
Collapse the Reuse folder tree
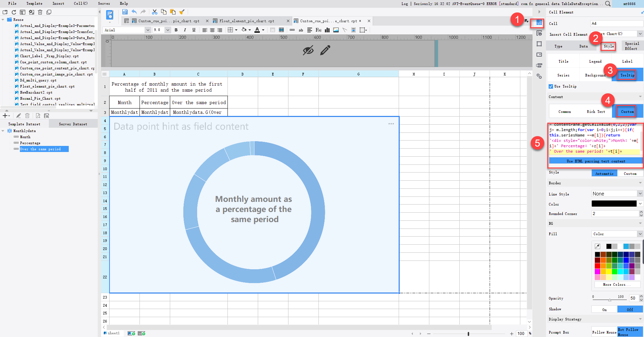(3, 20)
